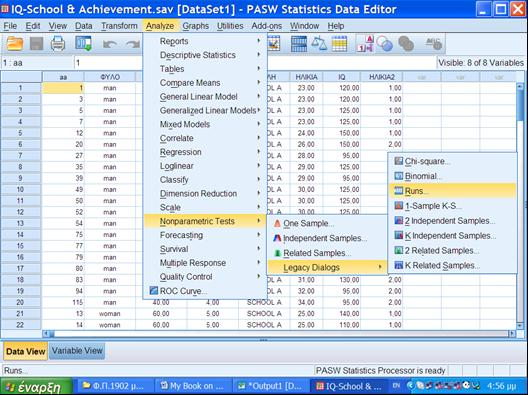Click the EN language indicator

point(396,386)
